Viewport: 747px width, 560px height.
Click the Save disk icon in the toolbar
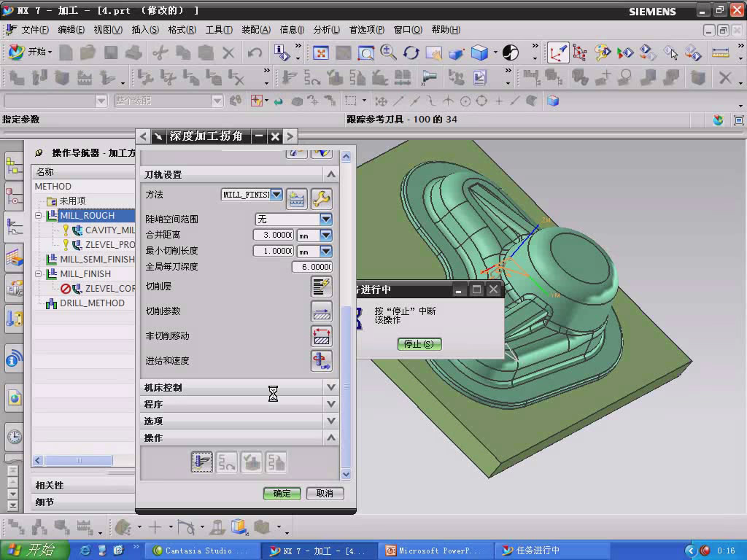tap(111, 52)
